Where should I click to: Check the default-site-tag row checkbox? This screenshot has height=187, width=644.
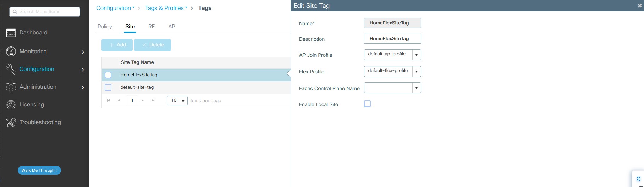coord(108,87)
